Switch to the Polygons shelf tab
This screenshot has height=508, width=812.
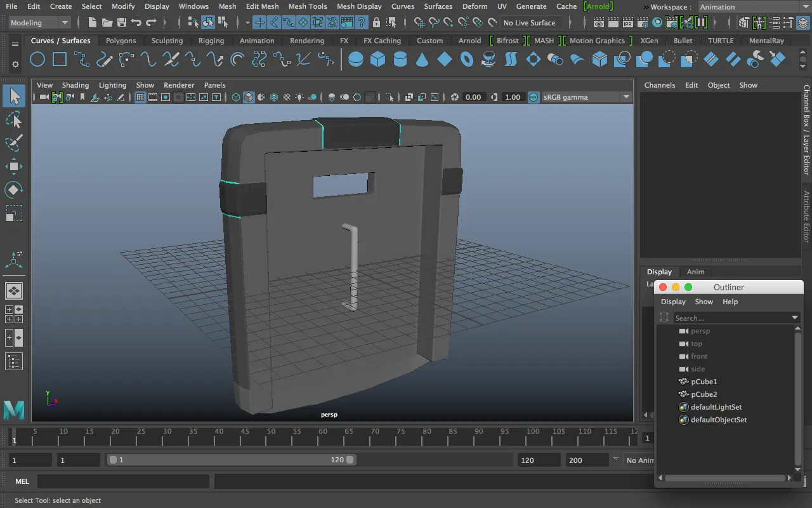click(x=121, y=41)
